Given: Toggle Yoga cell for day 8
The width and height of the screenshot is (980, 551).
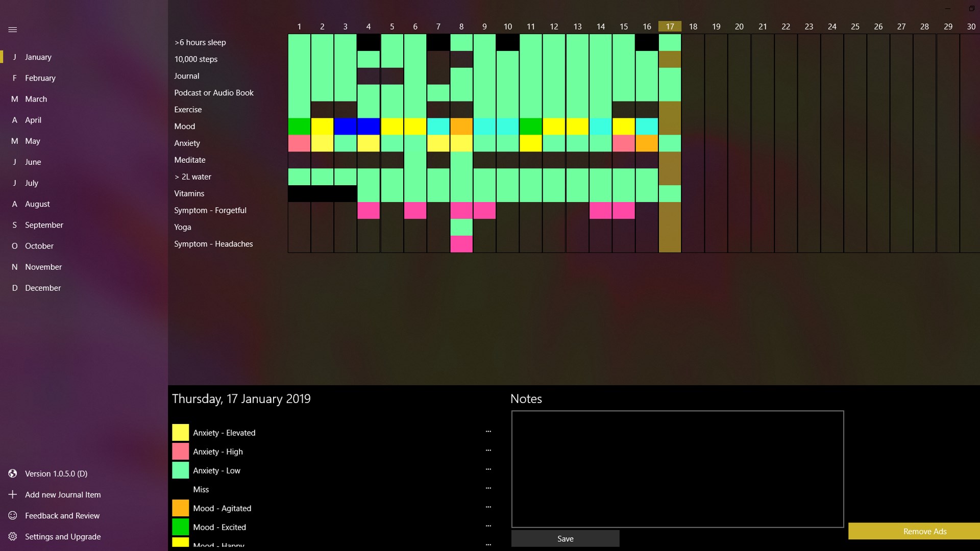Looking at the screenshot, I should click(461, 227).
